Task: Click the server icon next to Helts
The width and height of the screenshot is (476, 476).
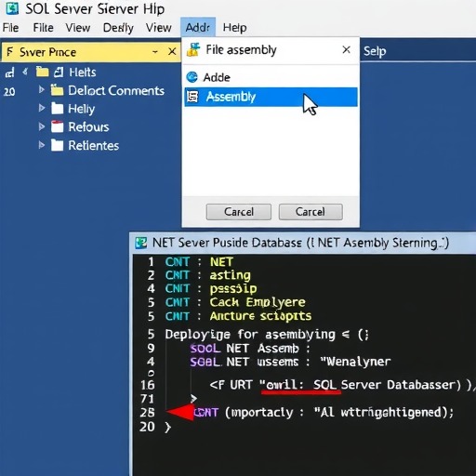Action: click(59, 73)
